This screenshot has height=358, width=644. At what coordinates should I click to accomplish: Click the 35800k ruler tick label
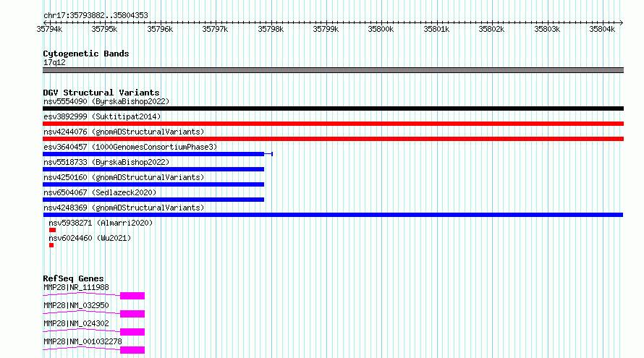(381, 30)
